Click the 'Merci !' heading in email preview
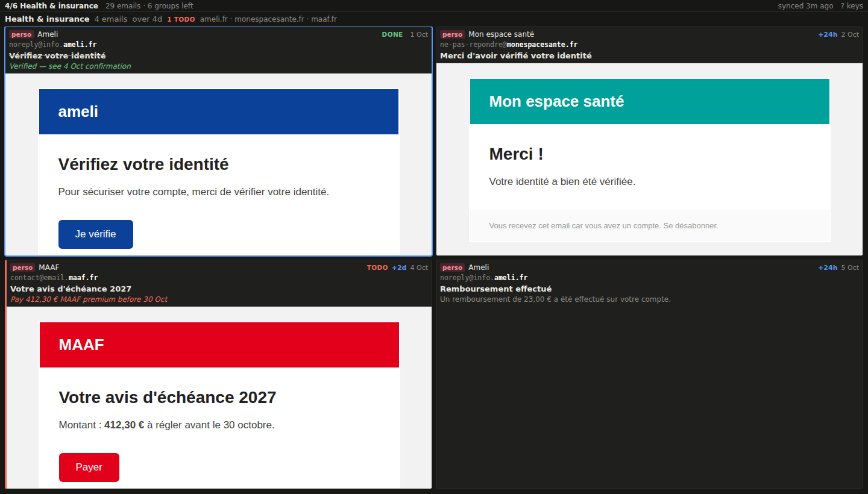868x494 pixels. [x=517, y=154]
